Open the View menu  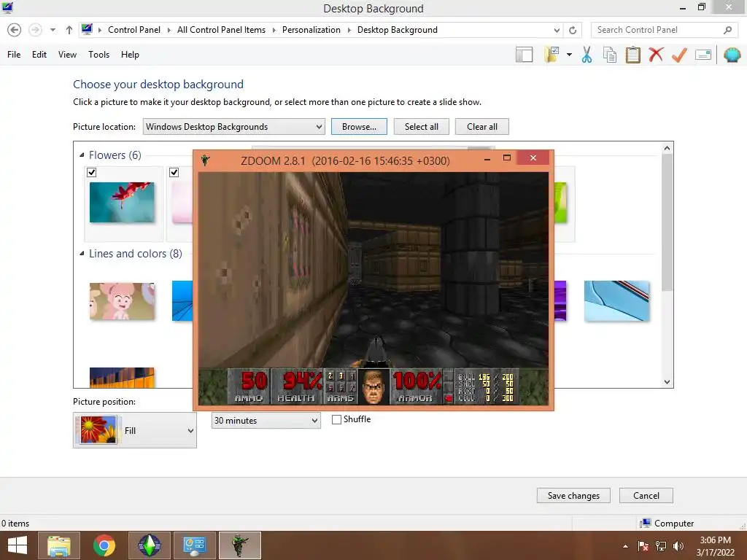(x=67, y=54)
